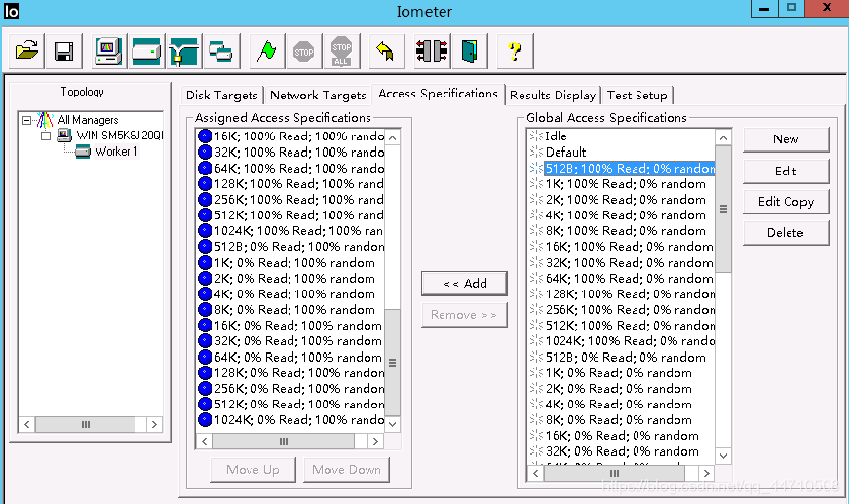Delete the selected global specification

click(x=786, y=233)
